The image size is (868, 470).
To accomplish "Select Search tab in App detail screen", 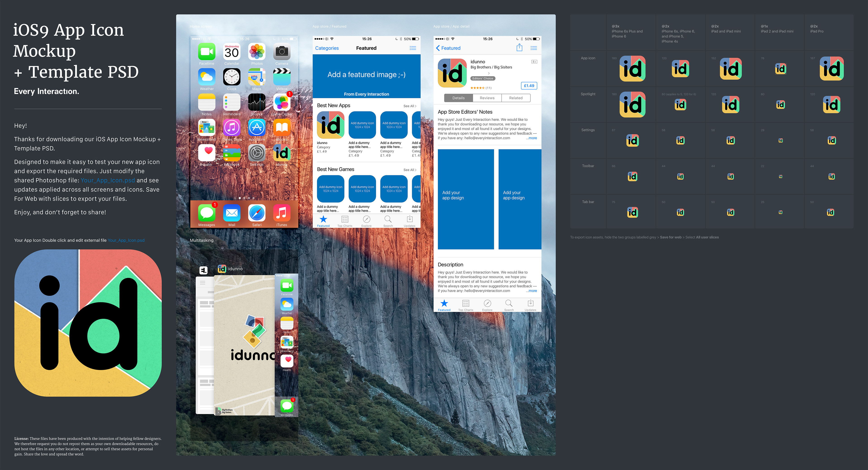I will coord(509,305).
